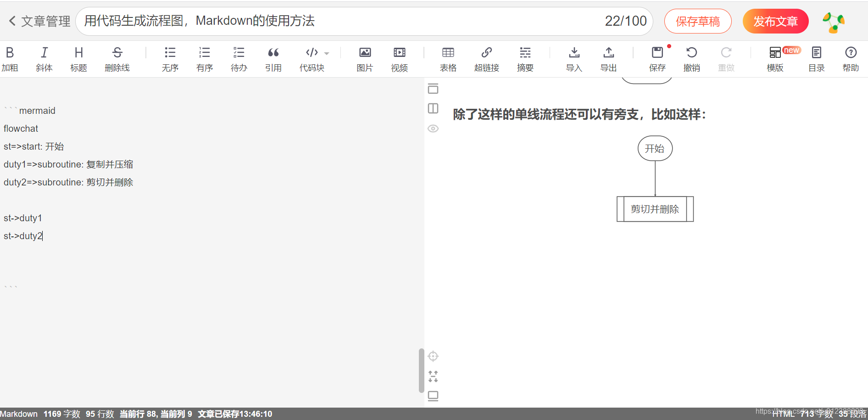Insert a hyperlink (超链接)
The height and width of the screenshot is (420, 868).
[x=487, y=59]
